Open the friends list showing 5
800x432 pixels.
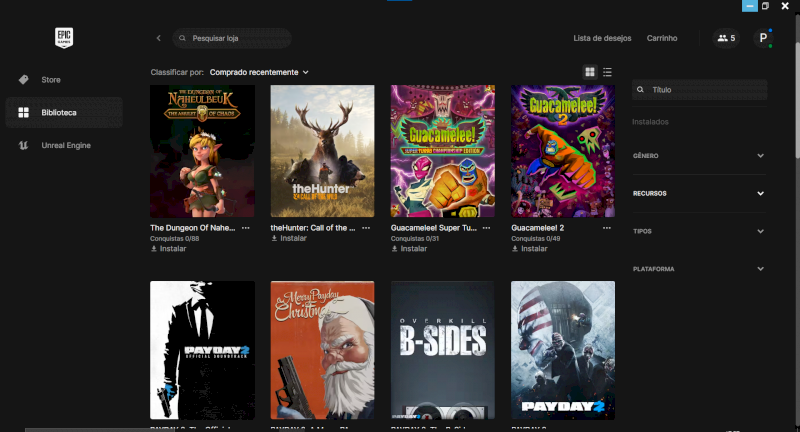[726, 38]
